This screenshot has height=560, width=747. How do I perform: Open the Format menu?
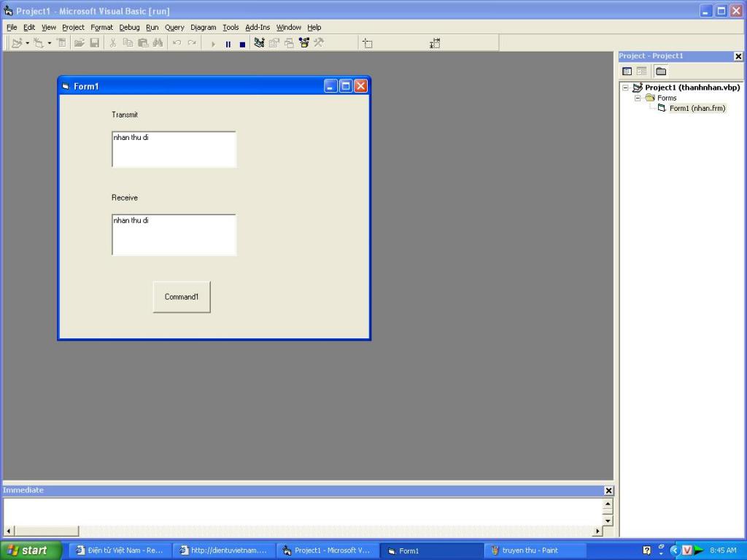(101, 28)
